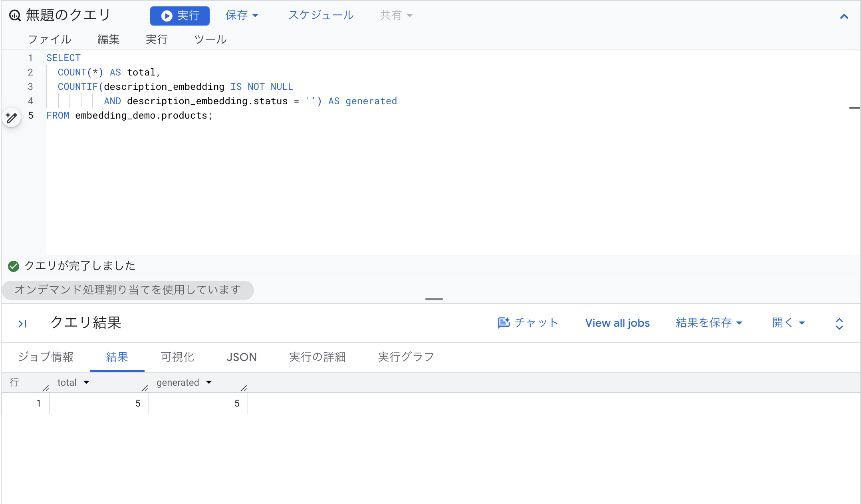Open the total column dropdown arrow
The width and height of the screenshot is (861, 504).
(x=86, y=383)
